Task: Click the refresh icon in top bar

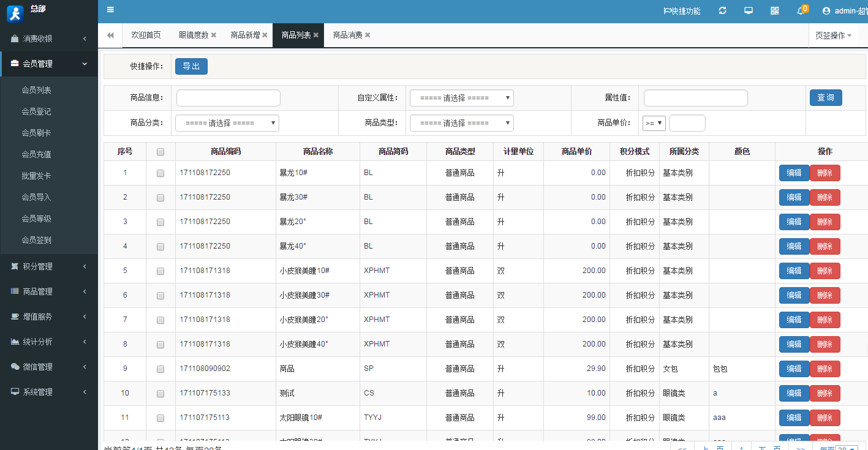Action: 723,11
